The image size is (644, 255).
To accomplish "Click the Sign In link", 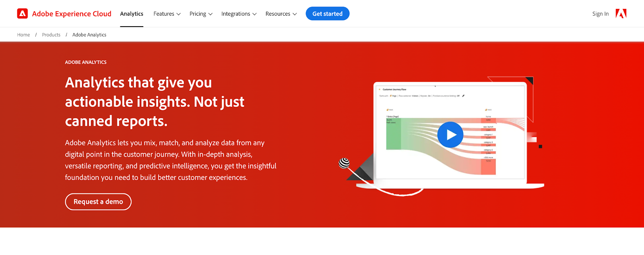I will pyautogui.click(x=600, y=14).
